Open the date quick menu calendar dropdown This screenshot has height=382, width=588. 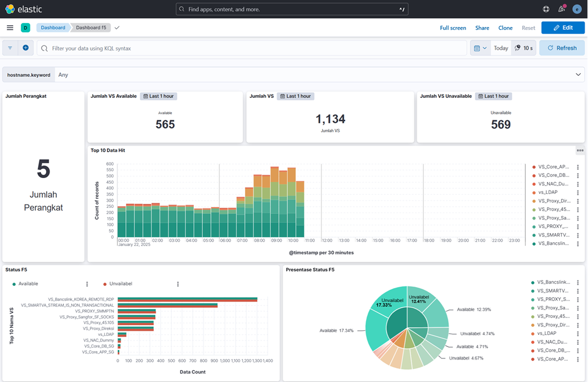point(481,48)
